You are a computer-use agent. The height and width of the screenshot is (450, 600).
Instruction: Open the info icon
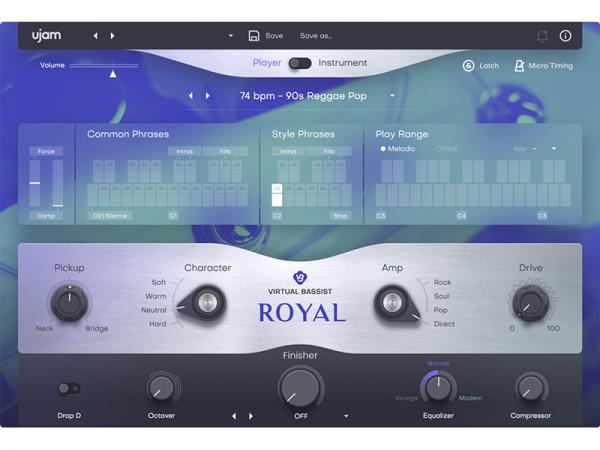click(x=566, y=36)
